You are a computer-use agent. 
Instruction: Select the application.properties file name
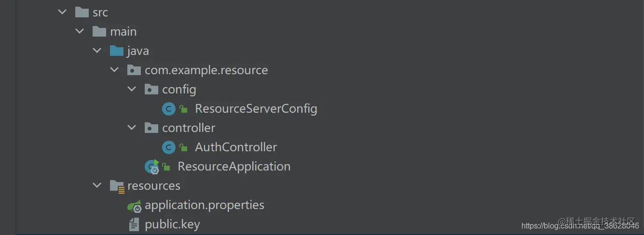pos(205,205)
